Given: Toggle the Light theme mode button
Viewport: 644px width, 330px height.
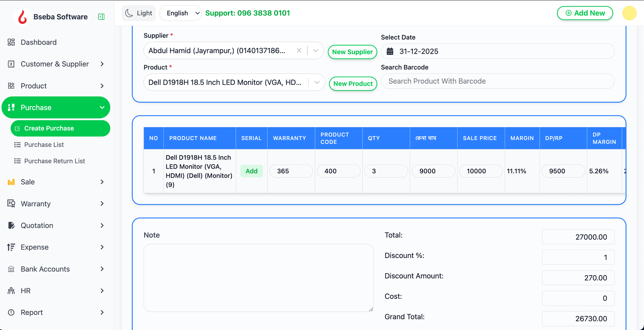Looking at the screenshot, I should click(x=139, y=13).
